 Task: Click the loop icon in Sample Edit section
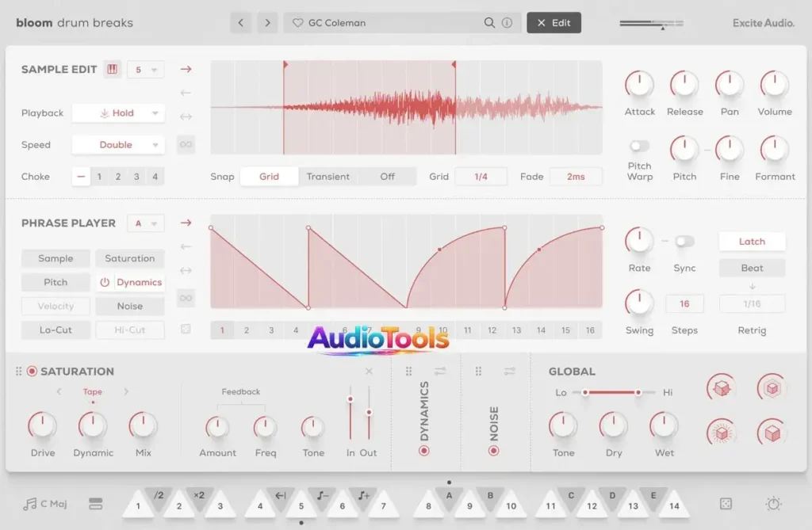click(186, 144)
